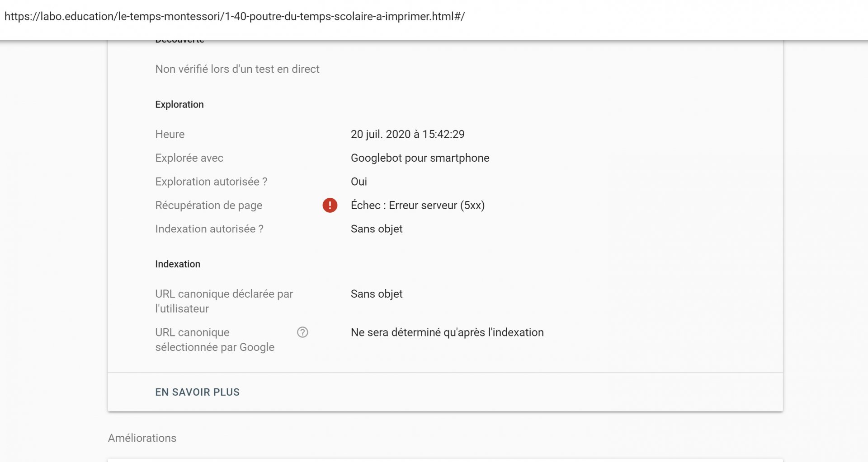The height and width of the screenshot is (462, 868).
Task: Click the URL canonique sélectionnée par Google label
Action: click(215, 340)
